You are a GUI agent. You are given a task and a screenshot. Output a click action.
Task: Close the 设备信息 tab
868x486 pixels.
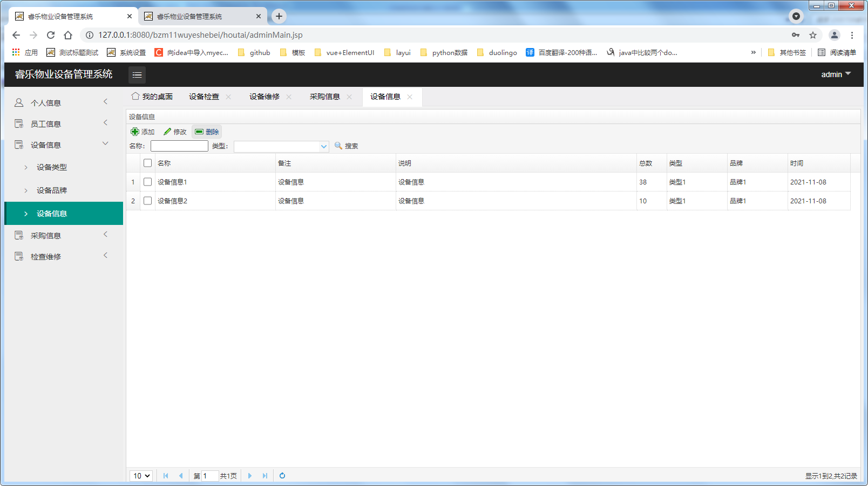(x=410, y=97)
